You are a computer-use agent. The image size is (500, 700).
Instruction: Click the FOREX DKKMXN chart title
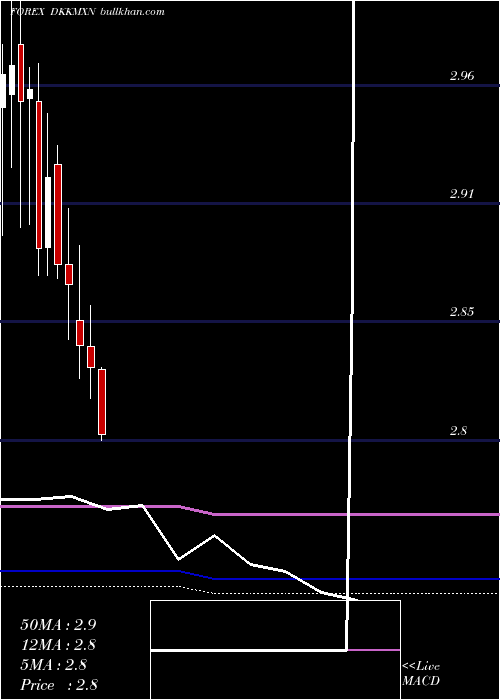[x=53, y=12]
